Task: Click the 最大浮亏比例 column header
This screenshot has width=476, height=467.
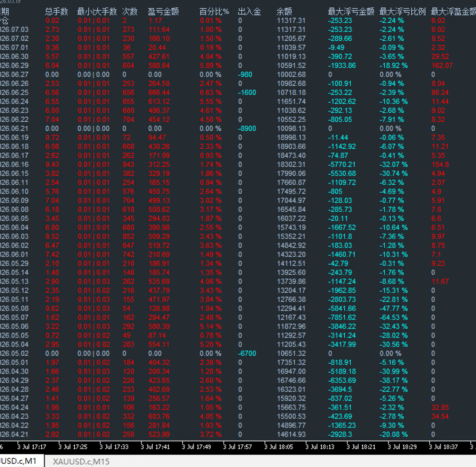Action: [x=403, y=12]
